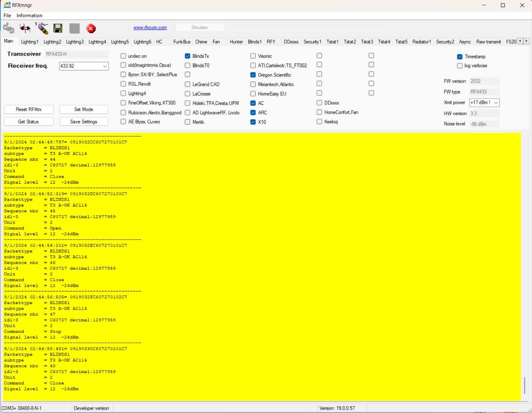Click the right arrow to scroll protocol tabs
Viewport: 532px width, 413px height.
click(527, 41)
